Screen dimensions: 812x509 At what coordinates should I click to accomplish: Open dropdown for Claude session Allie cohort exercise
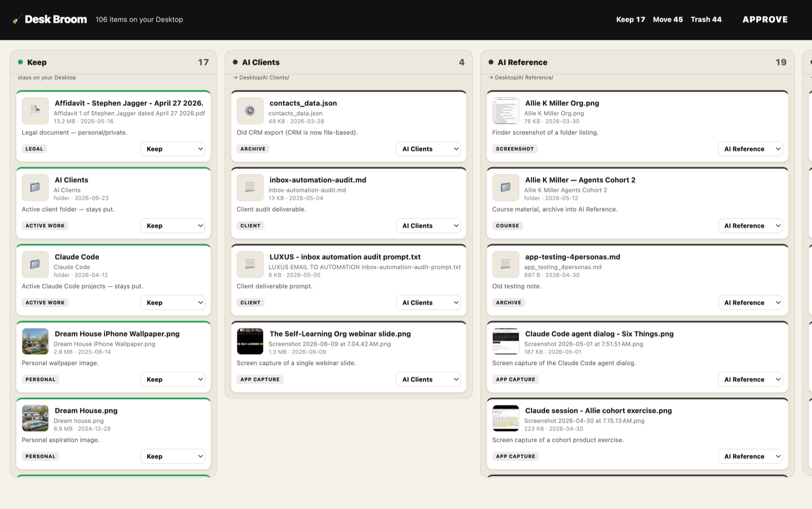point(750,456)
